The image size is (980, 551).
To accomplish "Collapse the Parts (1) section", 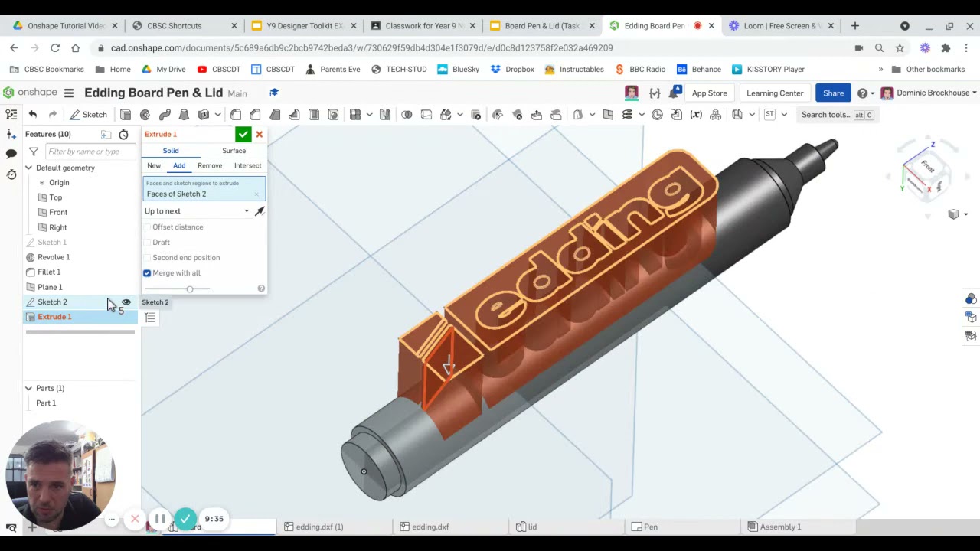I will click(x=28, y=388).
